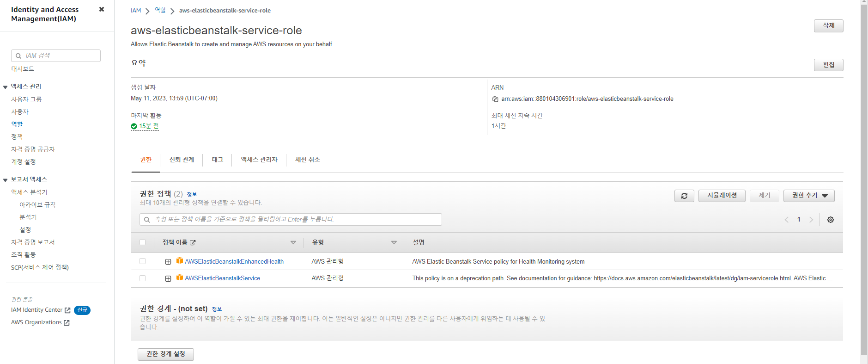This screenshot has width=868, height=364.
Task: Open AWS Organizations console link
Action: [36, 323]
